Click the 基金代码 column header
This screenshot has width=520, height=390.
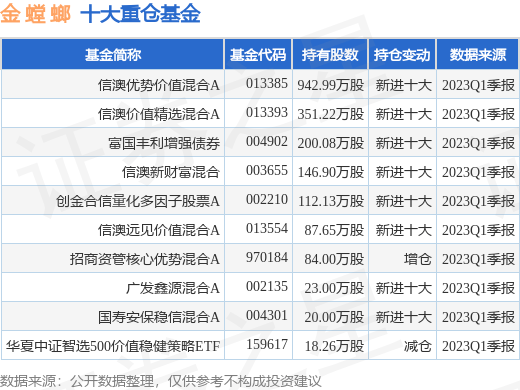[258, 55]
